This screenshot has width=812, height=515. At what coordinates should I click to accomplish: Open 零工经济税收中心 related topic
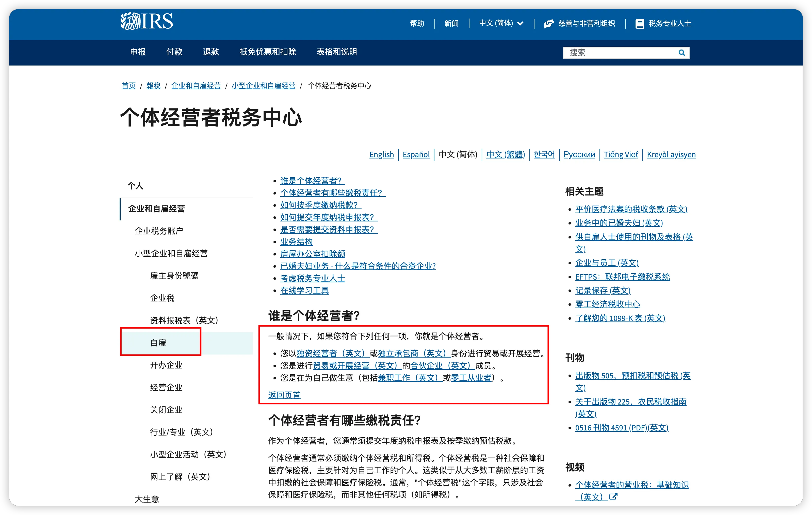coord(607,304)
